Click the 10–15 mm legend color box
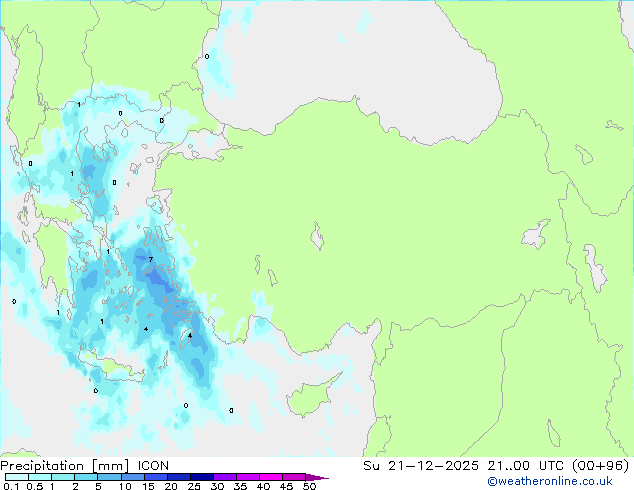Image resolution: width=634 pixels, height=490 pixels. (133, 477)
